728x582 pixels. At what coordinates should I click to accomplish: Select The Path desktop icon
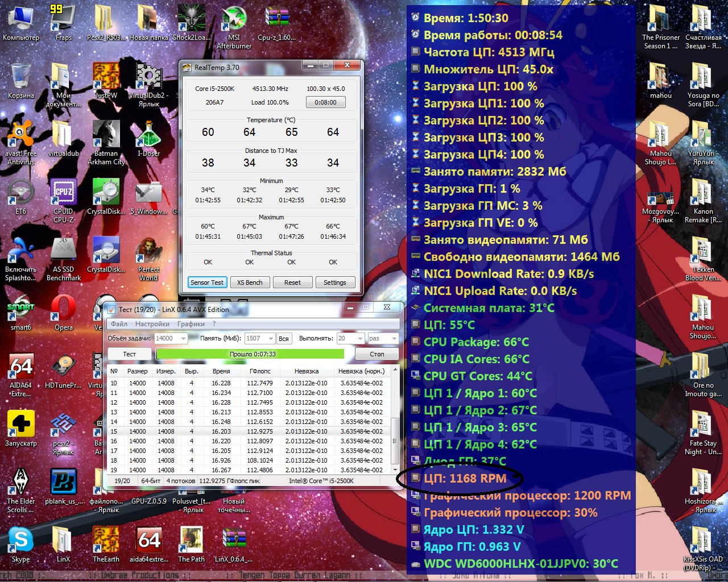pyautogui.click(x=191, y=544)
